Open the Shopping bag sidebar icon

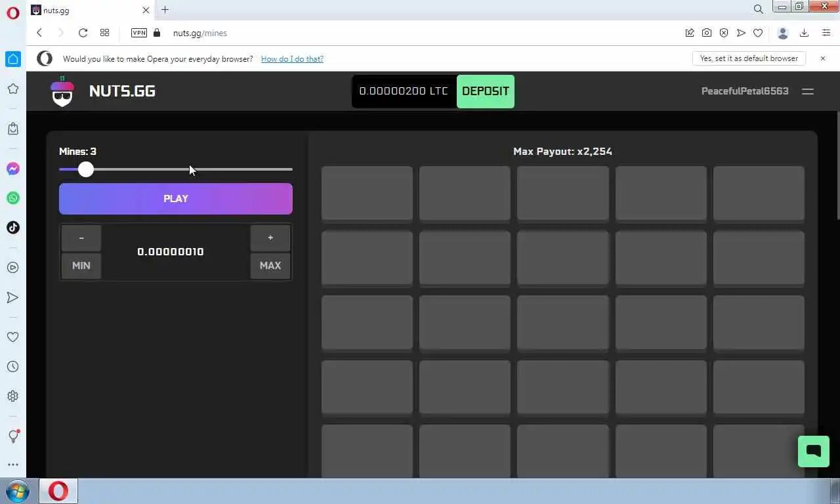[x=12, y=129]
